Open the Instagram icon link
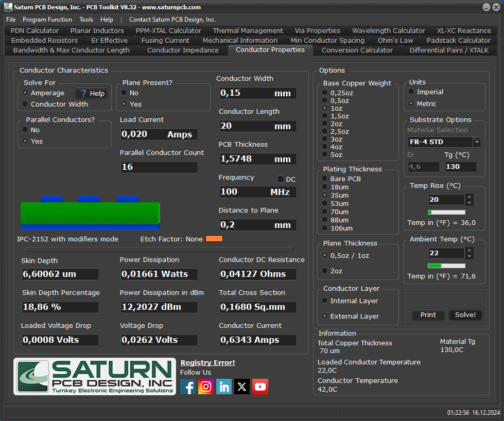The image size is (504, 421). coord(206,387)
